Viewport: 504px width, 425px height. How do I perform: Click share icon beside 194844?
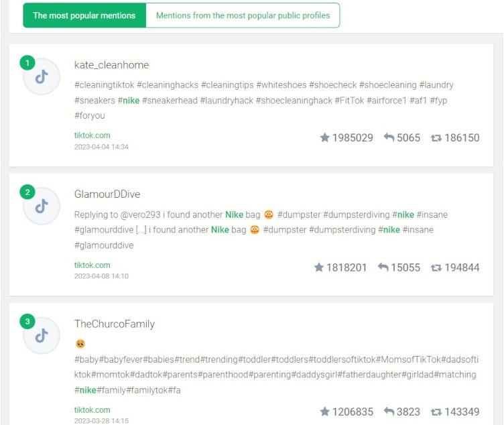click(436, 267)
